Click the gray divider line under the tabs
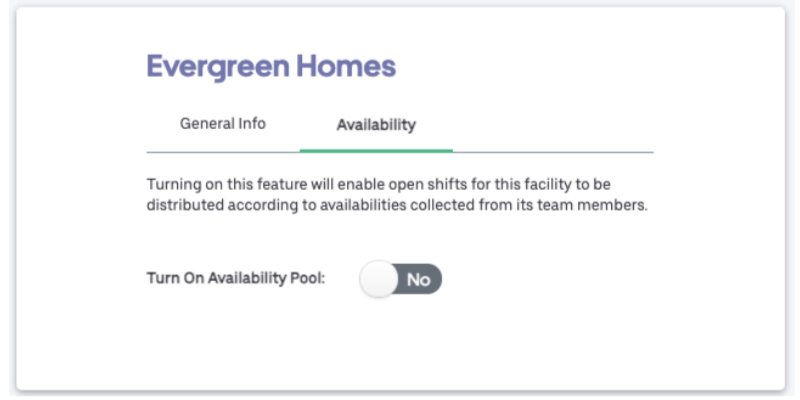The width and height of the screenshot is (800, 400). click(560, 152)
